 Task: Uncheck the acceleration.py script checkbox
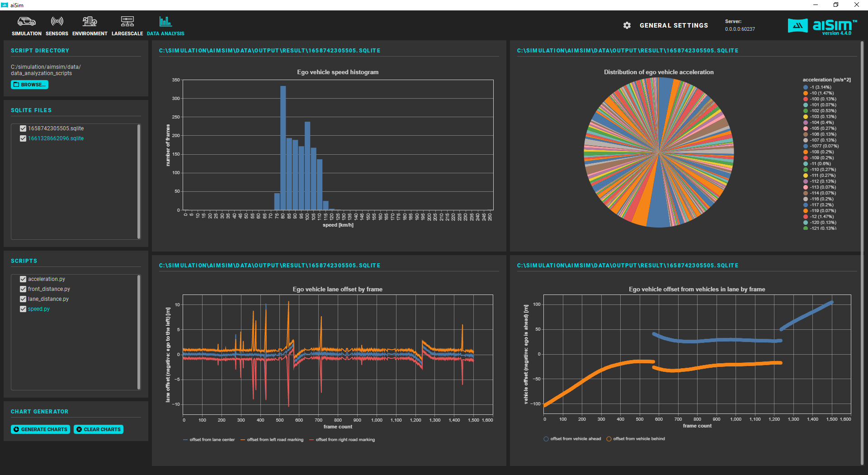point(23,279)
